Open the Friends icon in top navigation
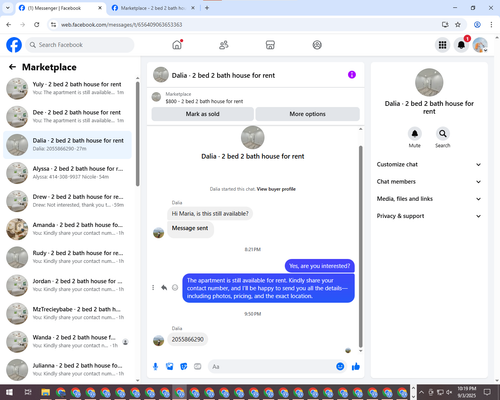The image size is (500, 400). point(224,45)
